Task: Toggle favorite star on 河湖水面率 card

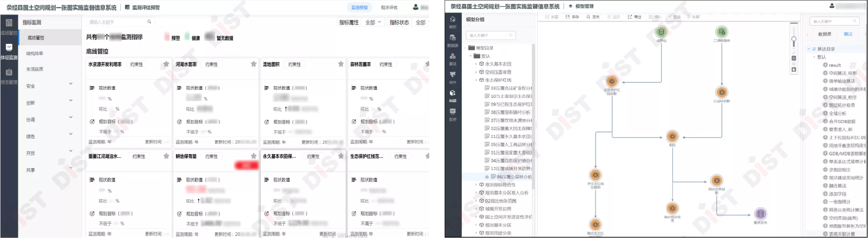Action: (254, 64)
